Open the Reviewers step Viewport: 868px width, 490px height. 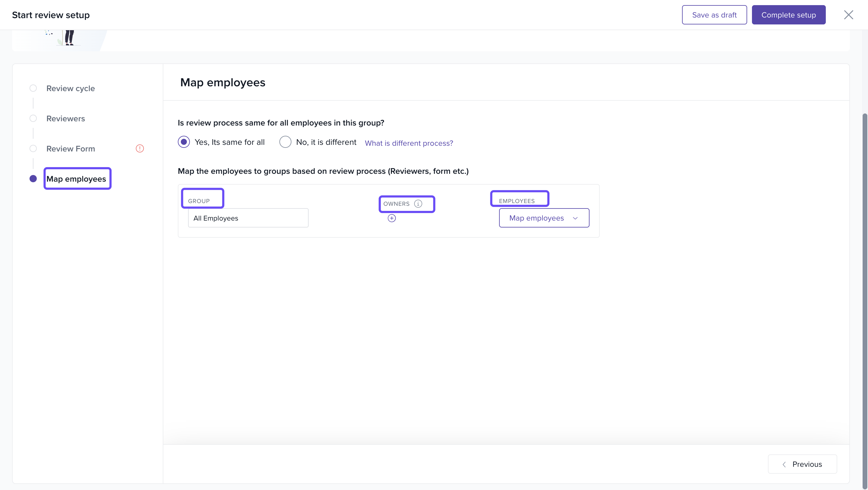tap(66, 118)
